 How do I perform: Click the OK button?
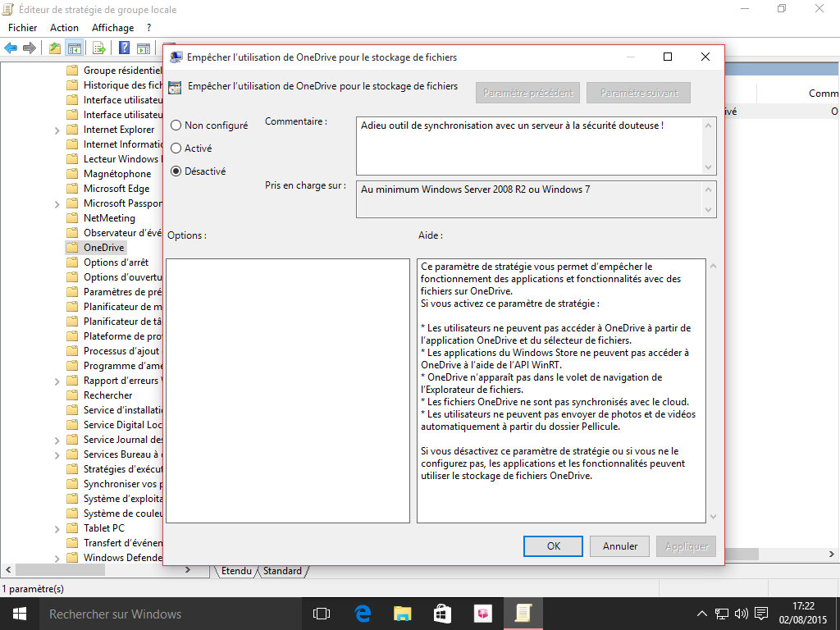click(x=553, y=546)
